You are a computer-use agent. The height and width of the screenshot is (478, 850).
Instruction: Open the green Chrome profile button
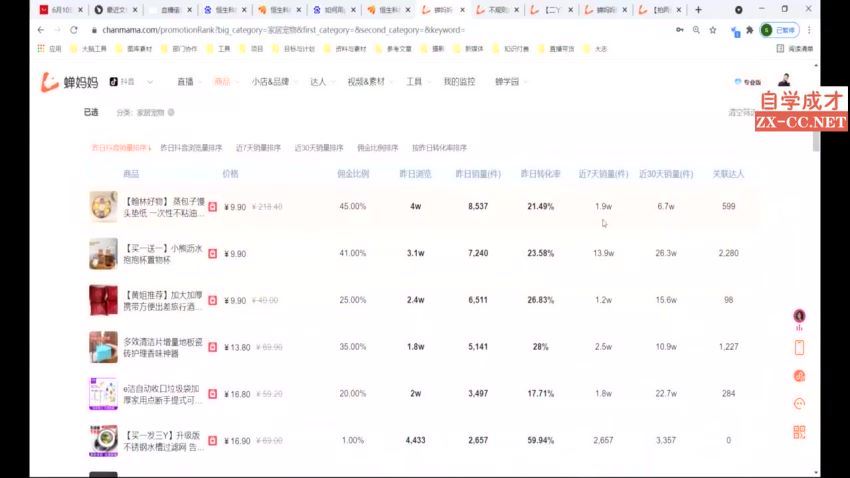click(780, 30)
